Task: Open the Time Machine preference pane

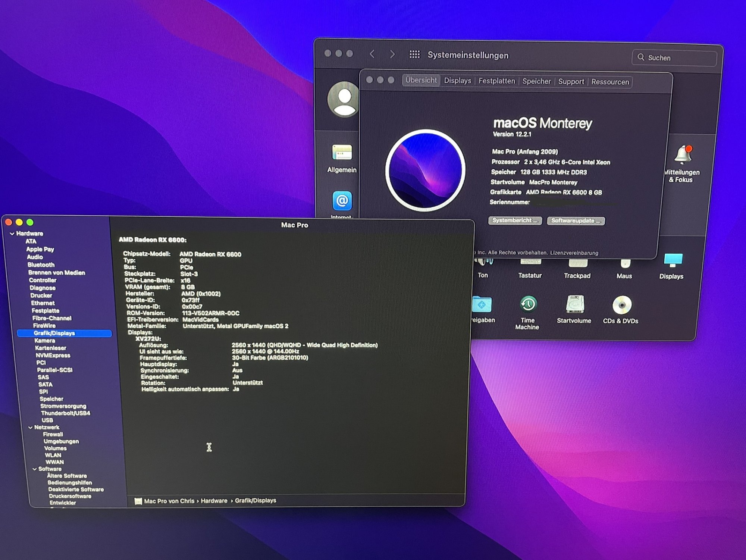Action: coord(528,305)
